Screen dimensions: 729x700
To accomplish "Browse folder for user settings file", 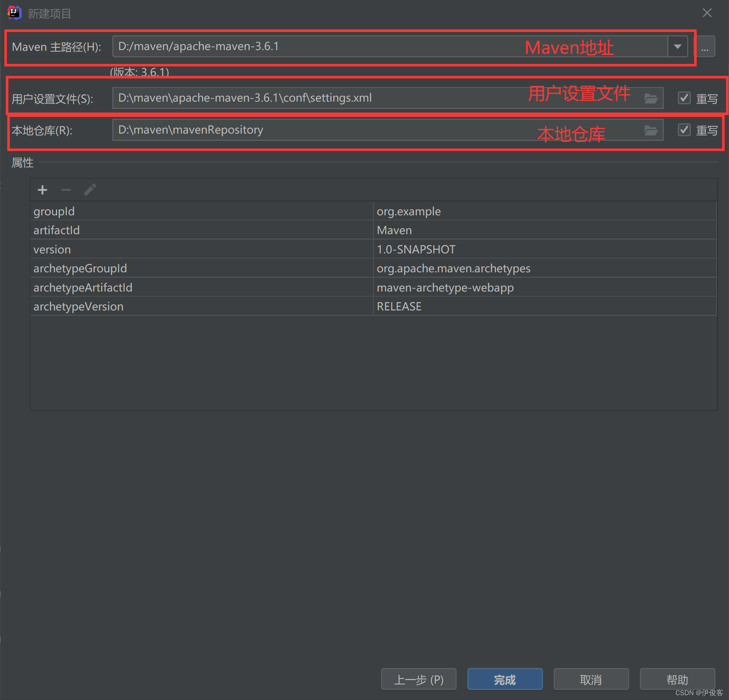I will [651, 98].
